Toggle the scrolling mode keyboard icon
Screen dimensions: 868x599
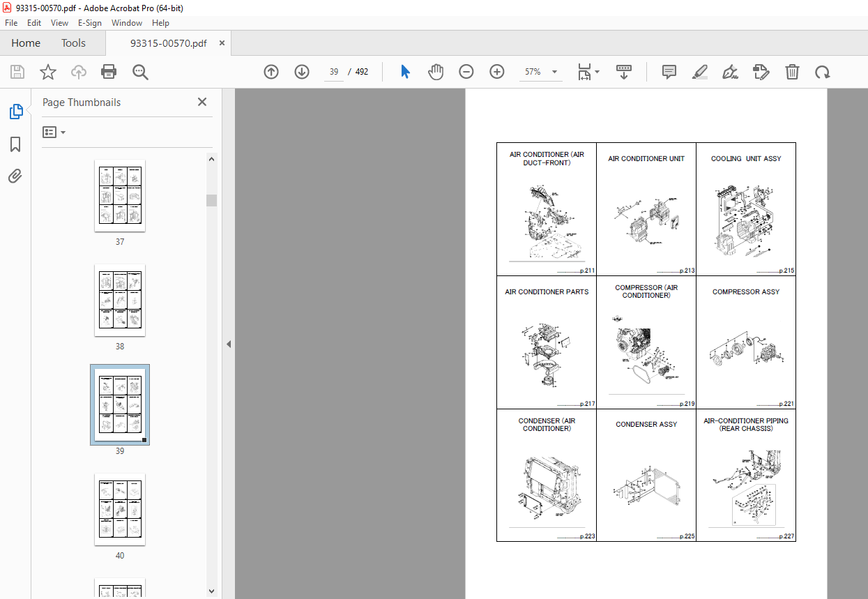click(624, 72)
